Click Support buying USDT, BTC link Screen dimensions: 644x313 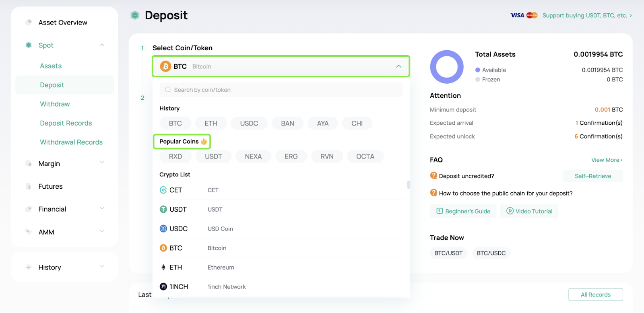[x=587, y=15]
